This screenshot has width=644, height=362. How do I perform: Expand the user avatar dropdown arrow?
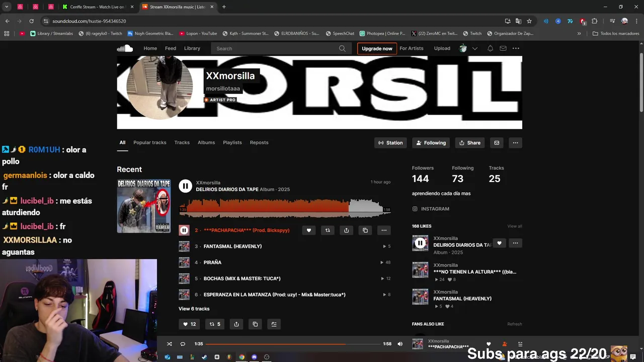click(474, 48)
